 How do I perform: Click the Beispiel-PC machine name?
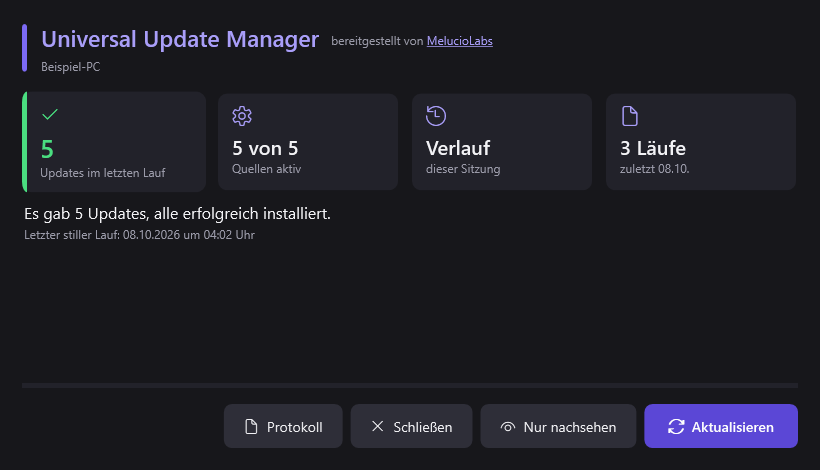pos(71,67)
